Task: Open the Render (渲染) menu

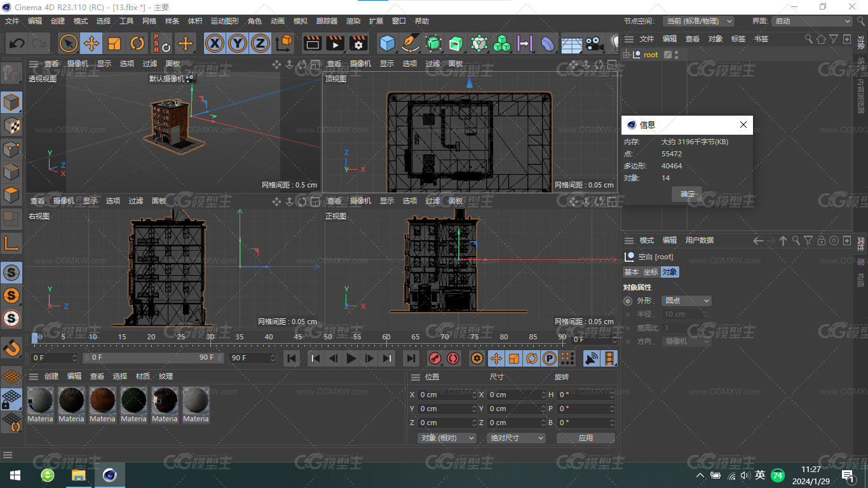Action: [x=353, y=21]
